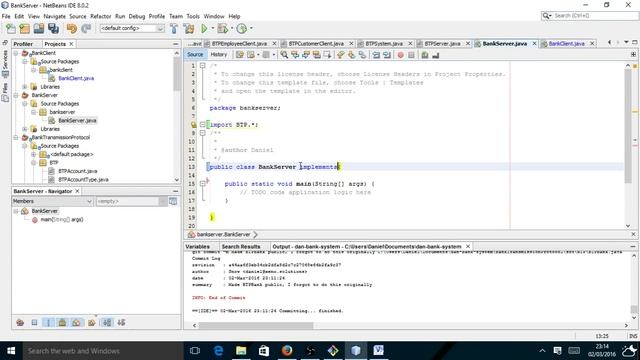Click the New File toolbar icon
Image resolution: width=640 pixels, height=360 pixels.
coord(11,28)
